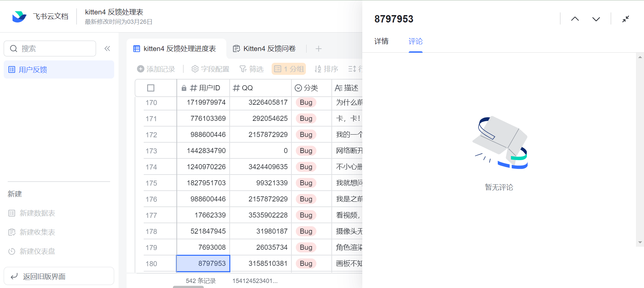Click 新建收集表 link

coord(37,232)
